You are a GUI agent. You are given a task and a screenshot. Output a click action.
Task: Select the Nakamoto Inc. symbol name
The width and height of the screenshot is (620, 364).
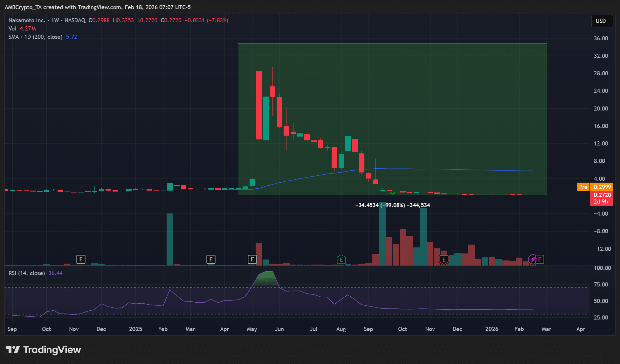click(x=27, y=20)
